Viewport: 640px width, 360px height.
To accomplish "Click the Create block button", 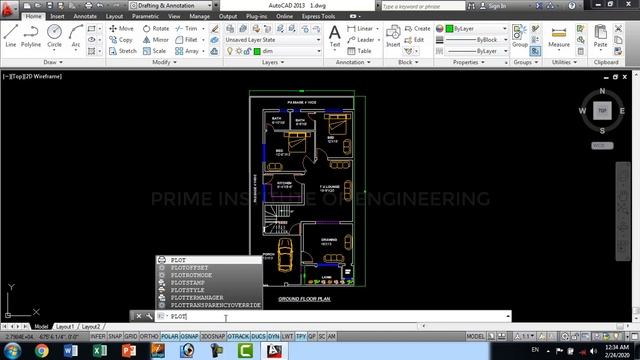I will click(418, 29).
